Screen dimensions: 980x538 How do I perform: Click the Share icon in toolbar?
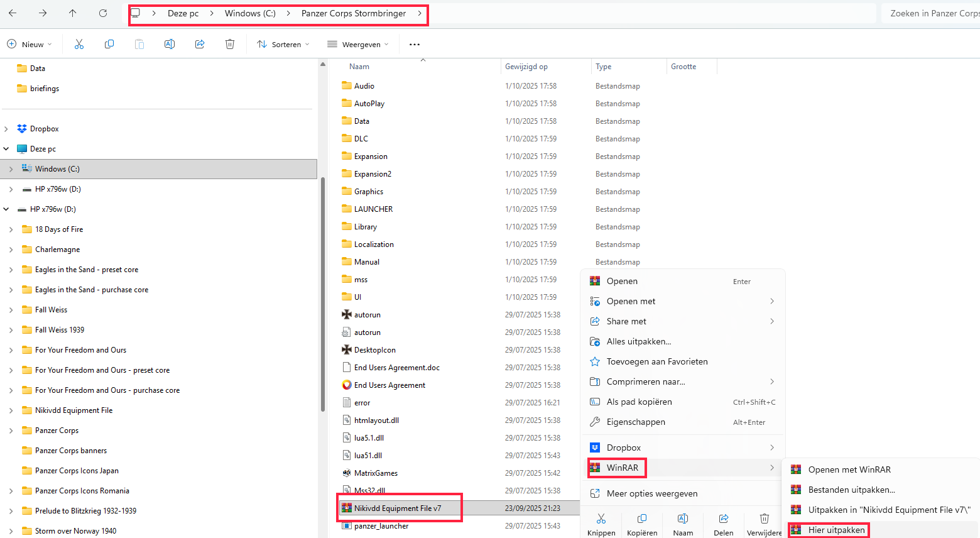[x=200, y=44]
